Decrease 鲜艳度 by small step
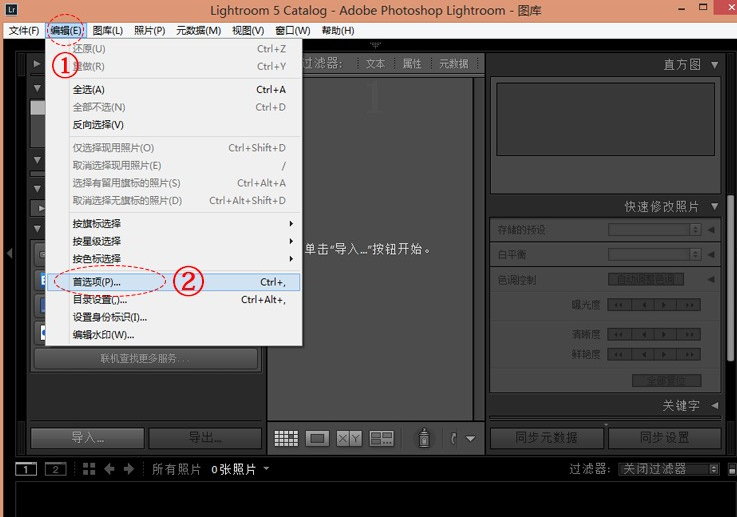Viewport: 737px width, 517px height. pyautogui.click(x=643, y=354)
